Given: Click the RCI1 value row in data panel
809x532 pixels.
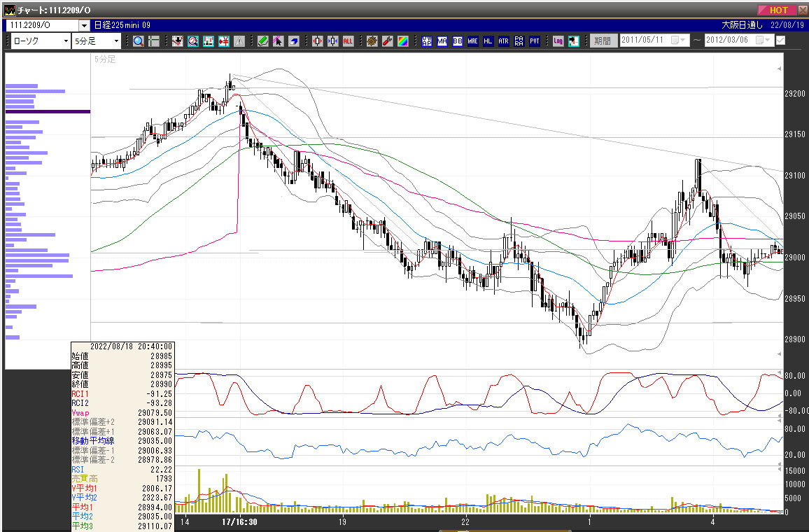Looking at the screenshot, I should tap(122, 393).
